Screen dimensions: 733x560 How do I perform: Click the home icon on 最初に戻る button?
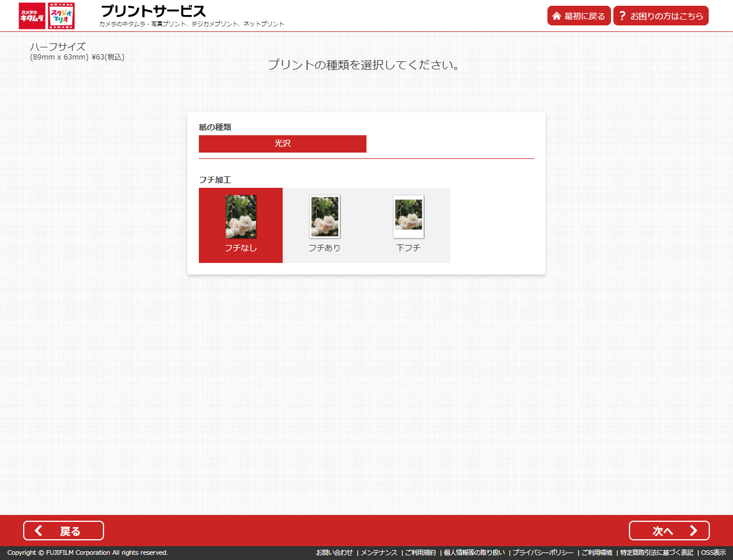coord(556,16)
